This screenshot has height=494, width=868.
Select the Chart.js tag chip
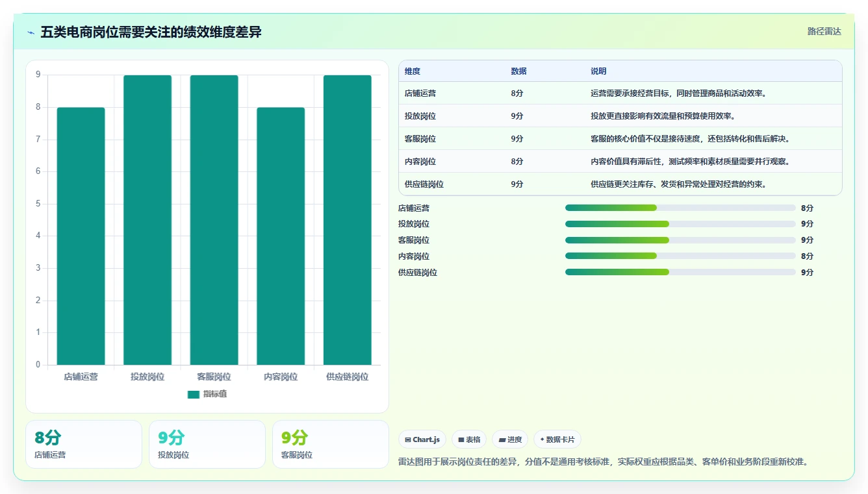pos(422,439)
